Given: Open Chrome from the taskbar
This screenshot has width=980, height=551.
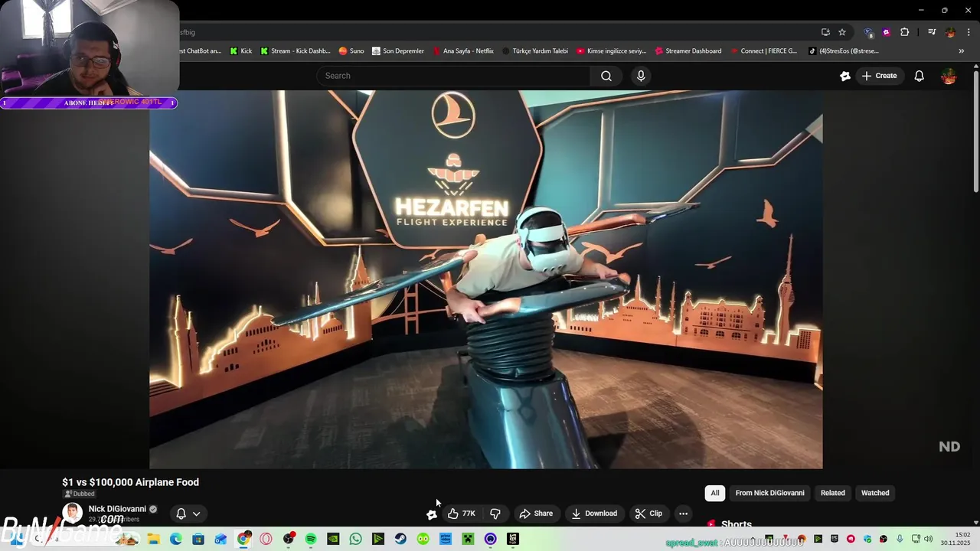Looking at the screenshot, I should pyautogui.click(x=243, y=539).
